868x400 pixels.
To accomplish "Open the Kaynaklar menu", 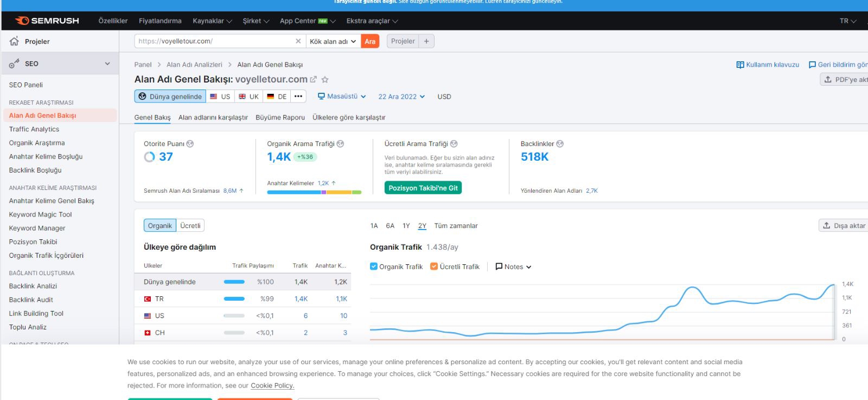I will 212,21.
